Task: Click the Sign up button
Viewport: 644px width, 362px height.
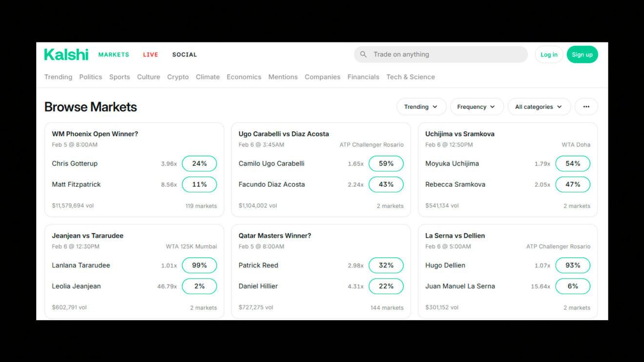Action: point(582,55)
